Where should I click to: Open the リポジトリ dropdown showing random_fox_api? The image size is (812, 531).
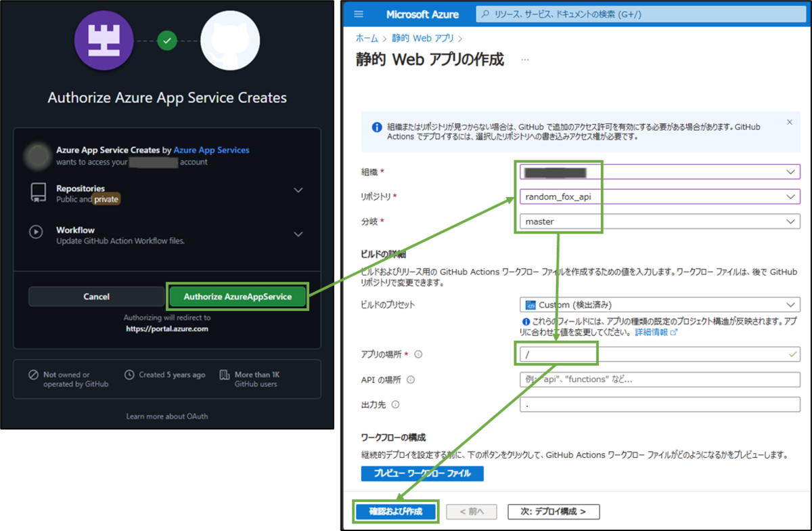pos(660,196)
